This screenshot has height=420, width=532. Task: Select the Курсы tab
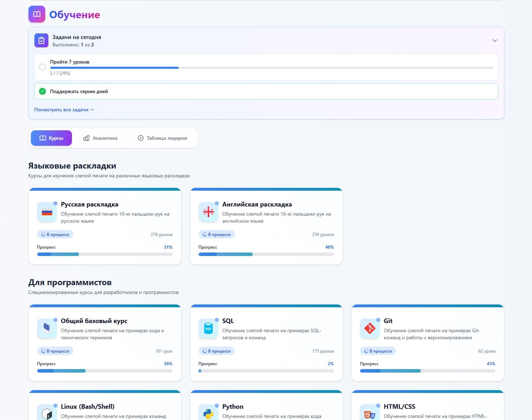click(52, 138)
